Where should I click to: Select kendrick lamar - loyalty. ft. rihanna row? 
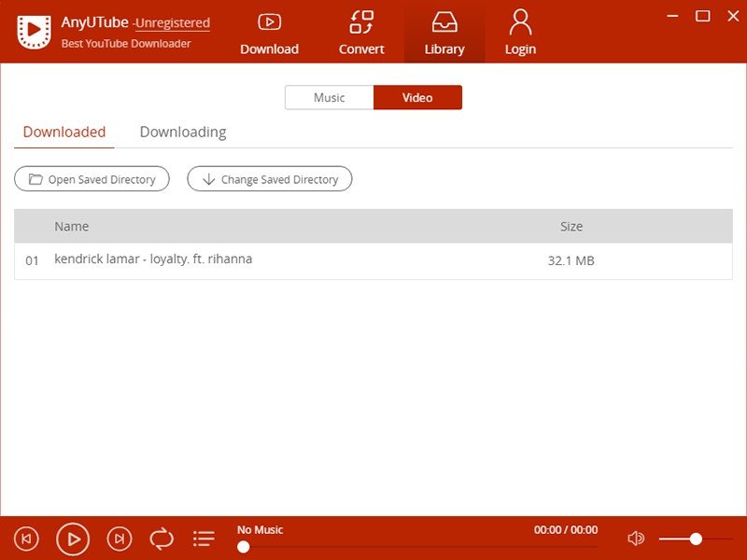click(x=373, y=261)
